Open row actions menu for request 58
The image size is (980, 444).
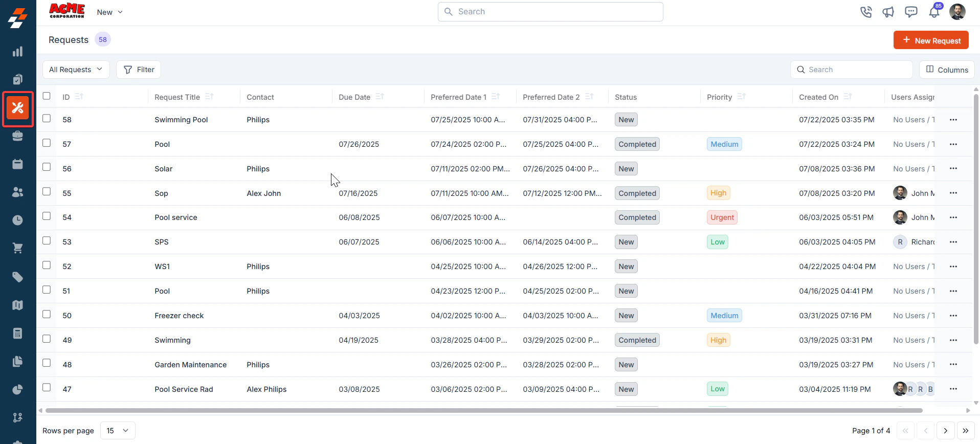pyautogui.click(x=953, y=120)
